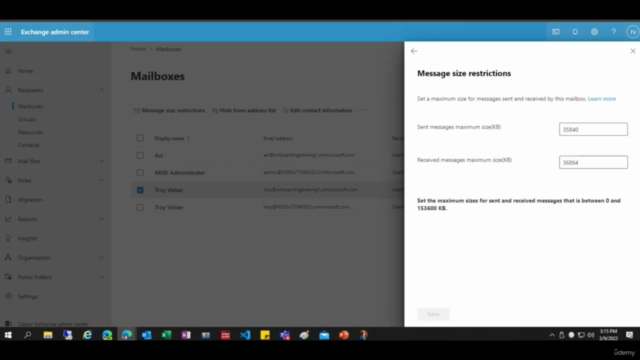Screen dimensions: 640x360
Task: Select Groups under Recipients
Action: point(27,119)
